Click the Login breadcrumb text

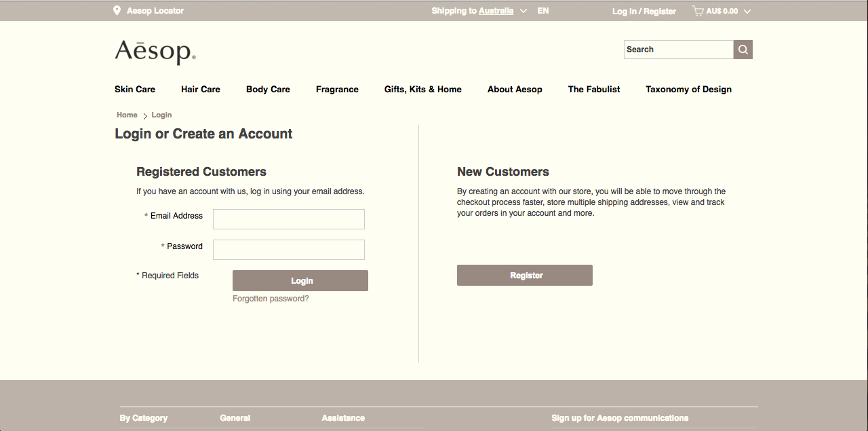tap(161, 115)
